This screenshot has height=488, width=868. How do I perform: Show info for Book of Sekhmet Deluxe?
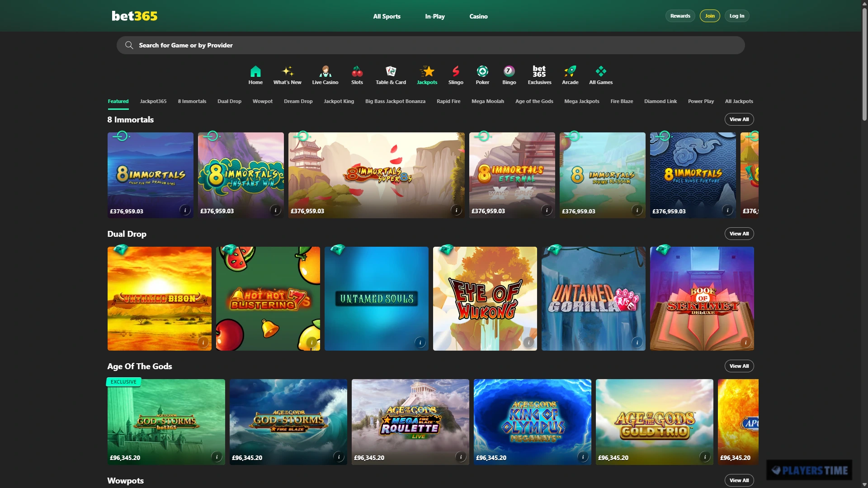(745, 343)
